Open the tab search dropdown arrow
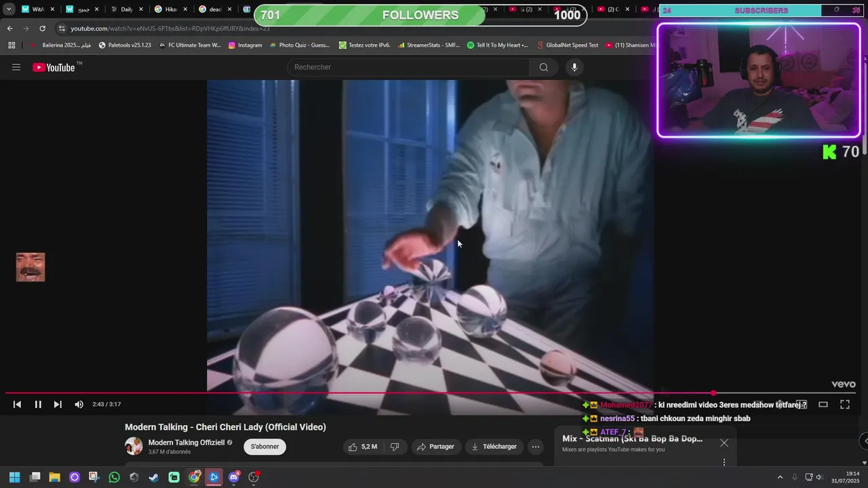Viewport: 868px width, 488px height. tap(9, 9)
